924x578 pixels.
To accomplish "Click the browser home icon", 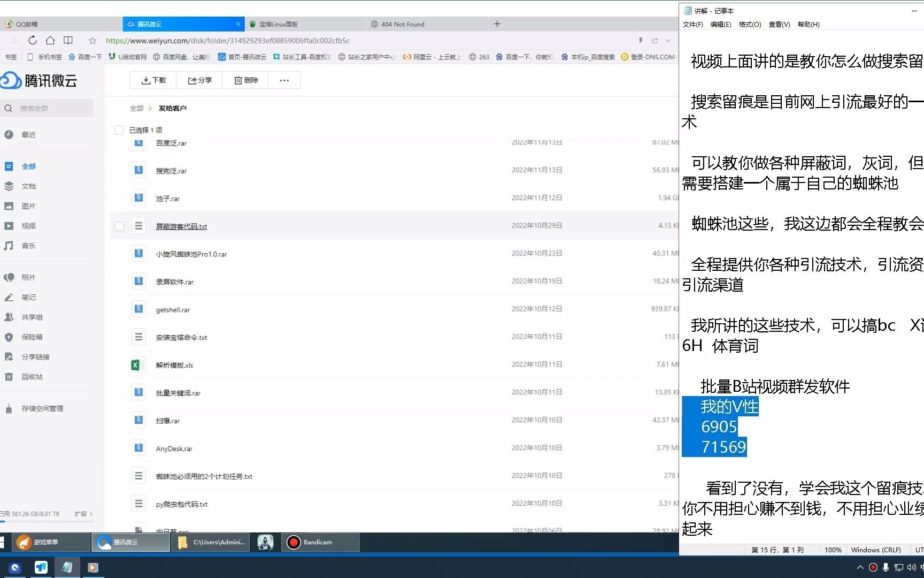I will pos(50,40).
